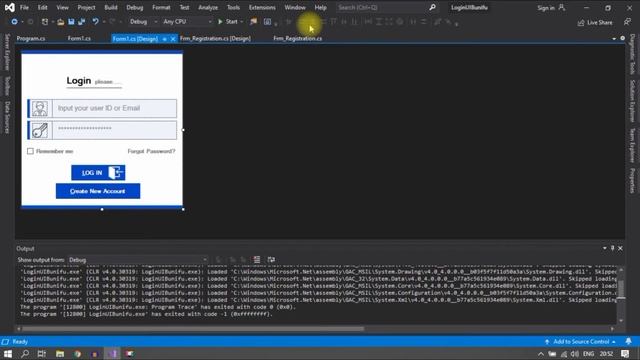Open the View menu
640x360 pixels.
pos(62,7)
